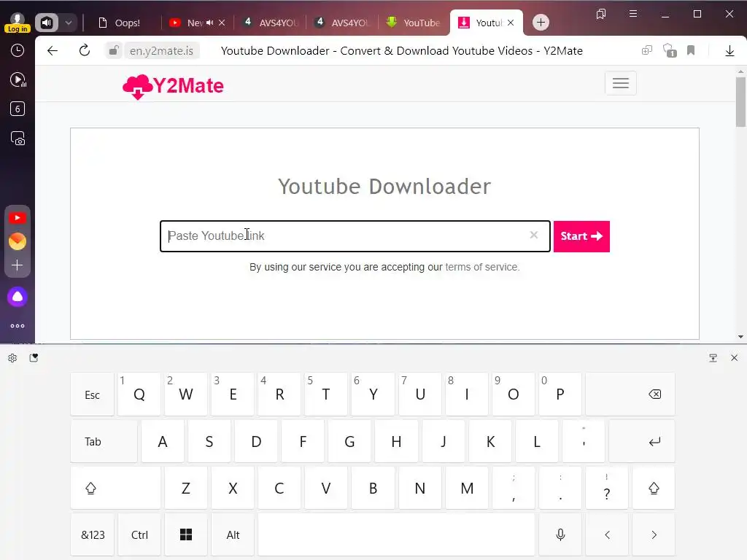Click the Log in profile avatar
Image resolution: width=747 pixels, height=560 pixels.
(18, 22)
